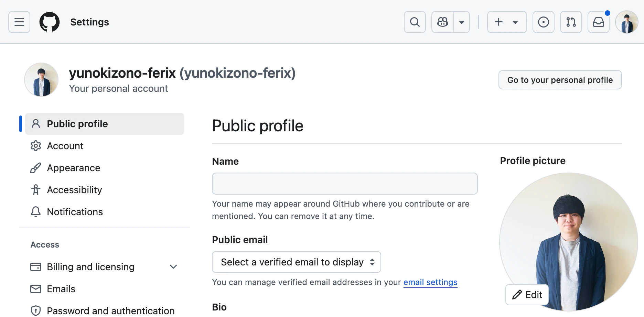This screenshot has width=644, height=317.
Task: Click the GitHub Octocat logo
Action: pyautogui.click(x=50, y=22)
